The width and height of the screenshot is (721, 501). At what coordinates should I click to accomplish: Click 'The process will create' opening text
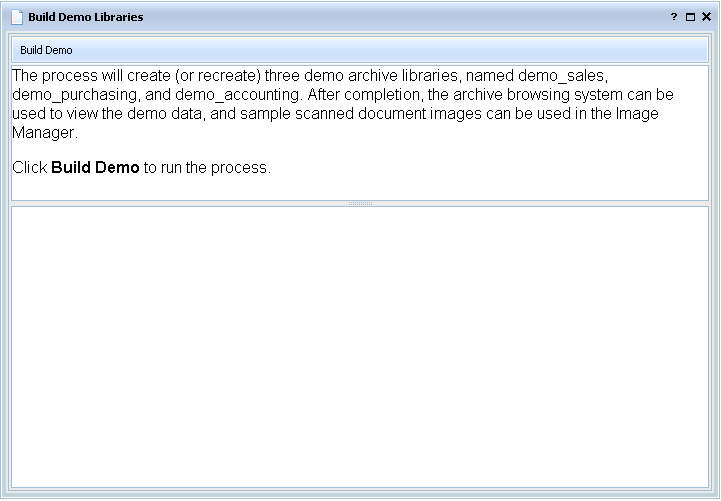point(90,77)
